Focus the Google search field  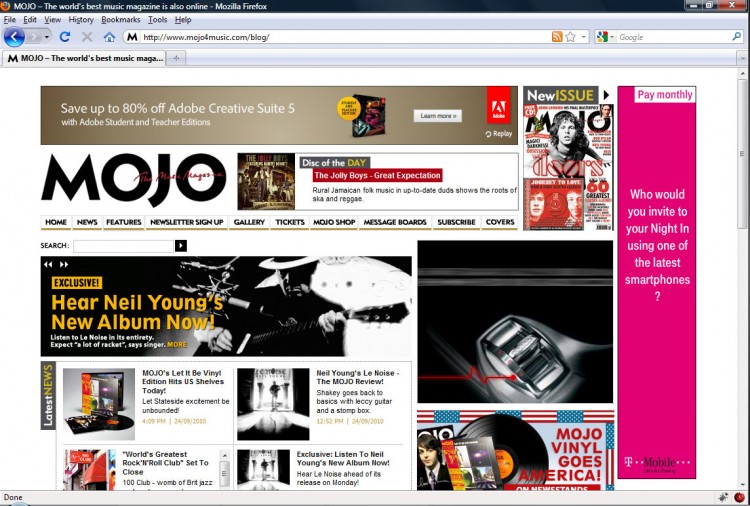674,37
